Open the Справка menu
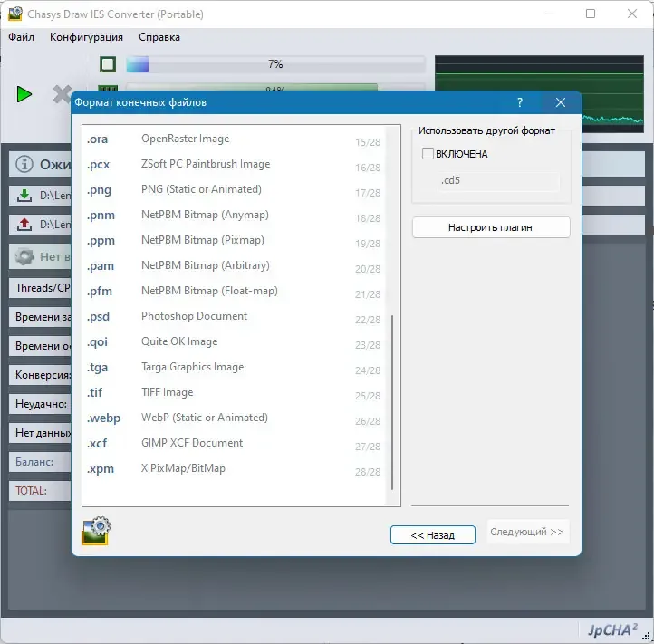The height and width of the screenshot is (644, 654). tap(159, 37)
